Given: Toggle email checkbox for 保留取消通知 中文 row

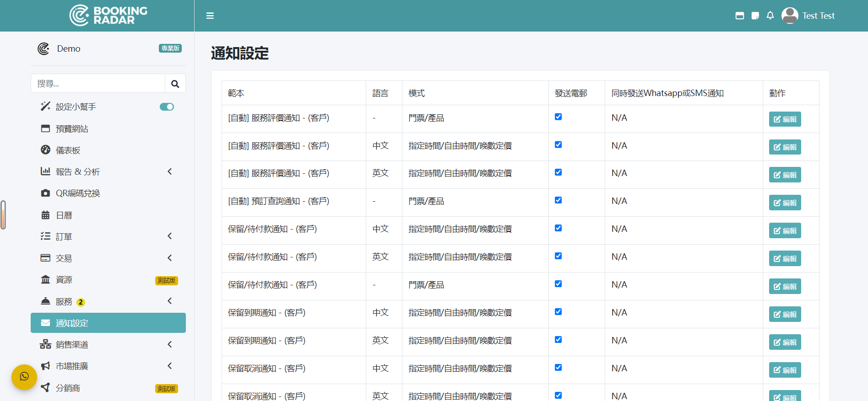Looking at the screenshot, I should (x=558, y=368).
